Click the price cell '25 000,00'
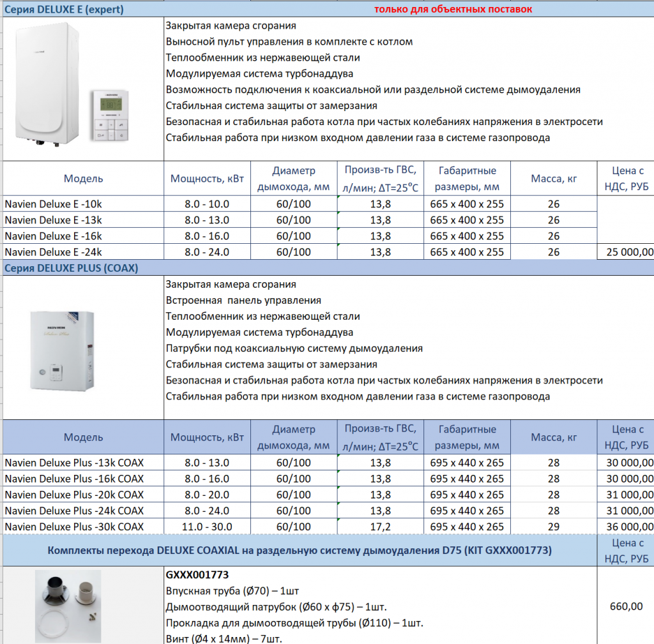Image resolution: width=654 pixels, height=644 pixels. click(626, 252)
